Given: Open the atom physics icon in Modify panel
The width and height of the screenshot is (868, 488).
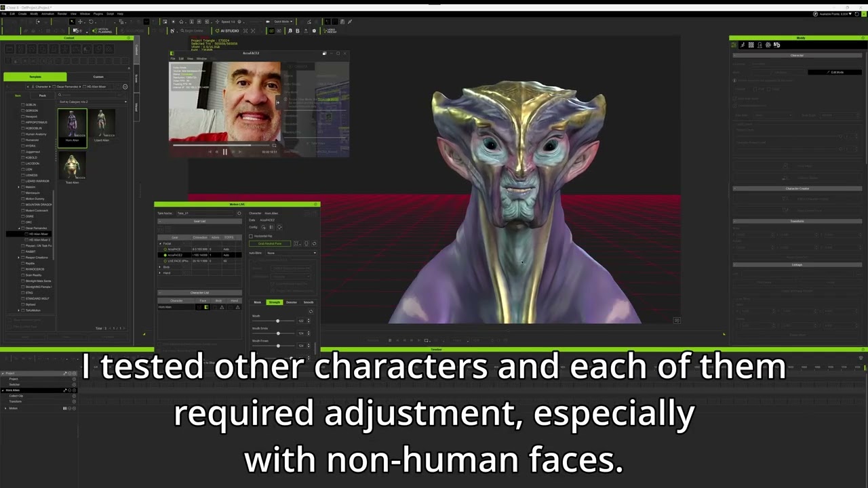Looking at the screenshot, I should (768, 45).
